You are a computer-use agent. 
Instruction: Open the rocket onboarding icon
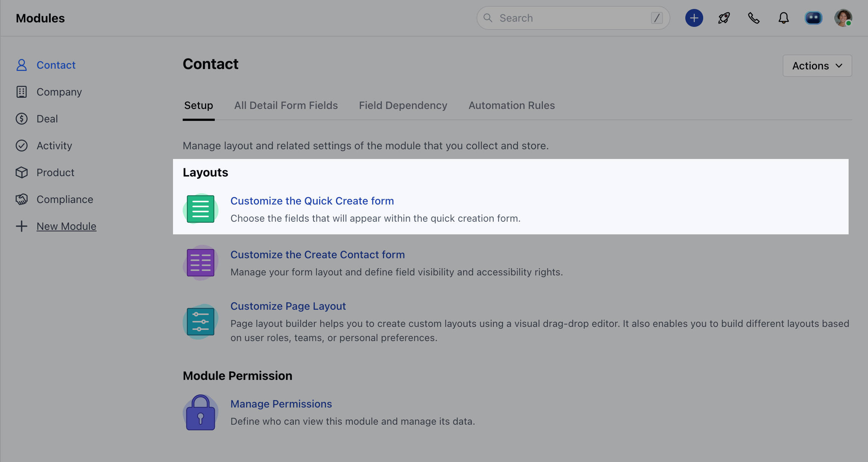click(724, 18)
